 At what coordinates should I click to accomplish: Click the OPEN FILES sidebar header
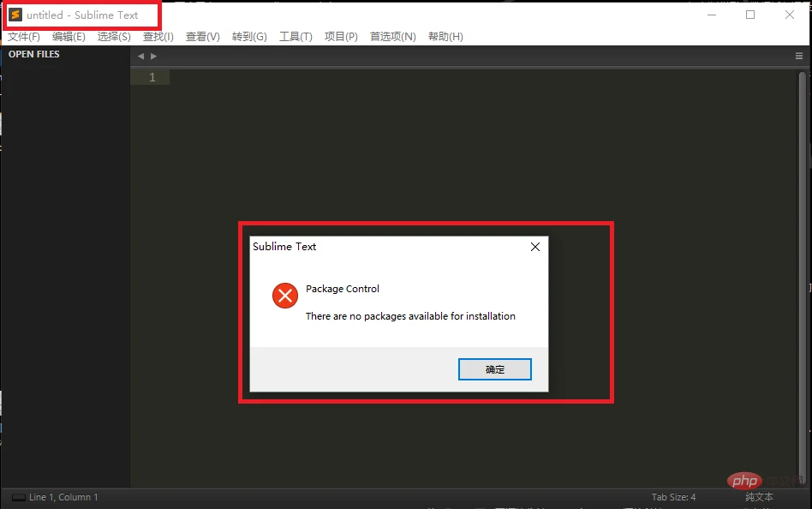(x=33, y=54)
